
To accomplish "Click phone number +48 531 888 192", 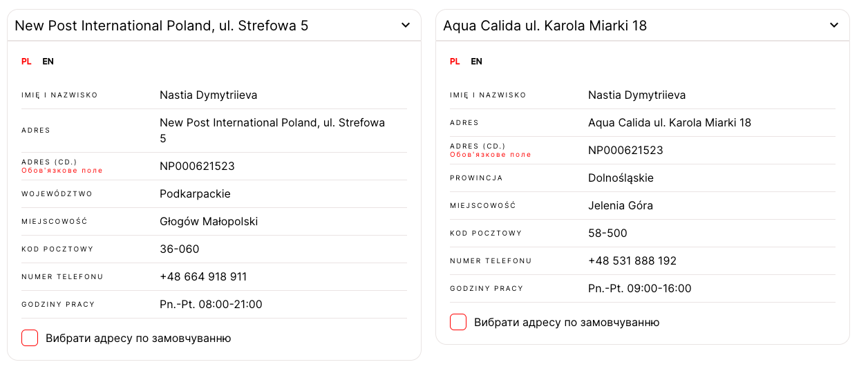I will coord(632,261).
